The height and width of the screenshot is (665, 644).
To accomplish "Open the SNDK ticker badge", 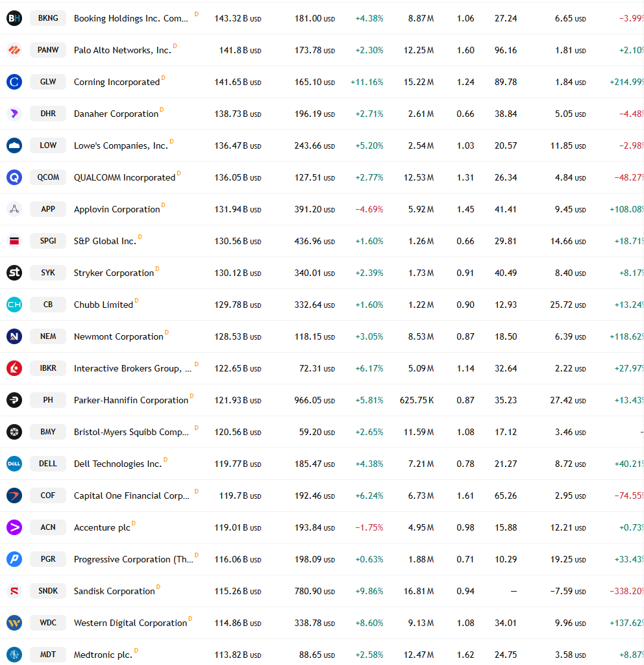I will pyautogui.click(x=48, y=591).
